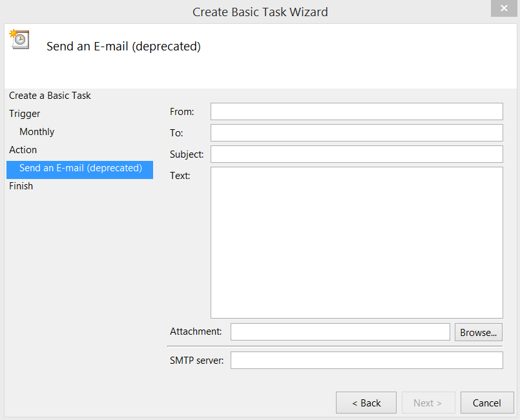Click the task scheduler clock icon in header
The width and height of the screenshot is (520, 420).
[x=20, y=39]
